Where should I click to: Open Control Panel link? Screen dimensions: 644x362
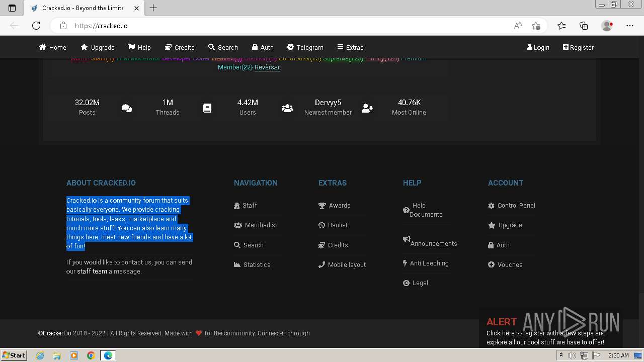pos(512,206)
